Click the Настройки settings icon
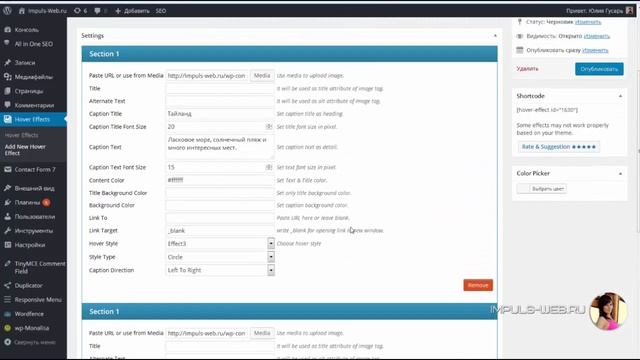 click(7, 245)
